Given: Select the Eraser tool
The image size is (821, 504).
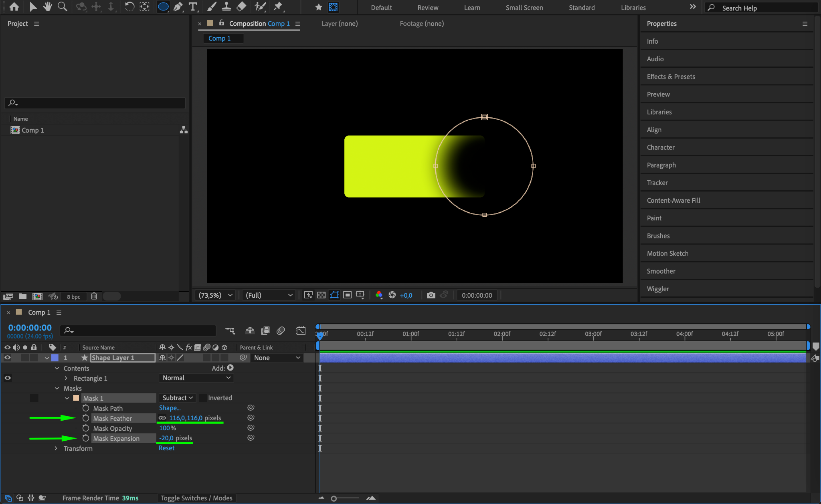Looking at the screenshot, I should pos(241,7).
